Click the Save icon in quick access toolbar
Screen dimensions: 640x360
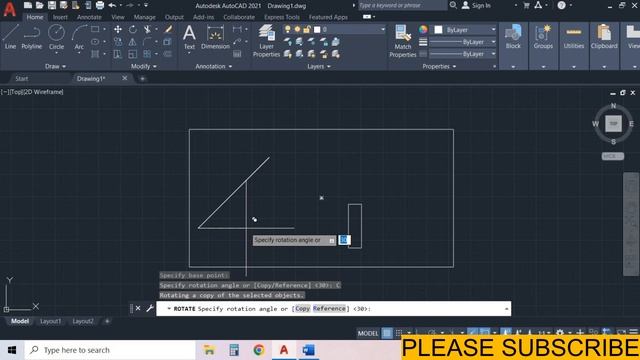[x=51, y=5]
